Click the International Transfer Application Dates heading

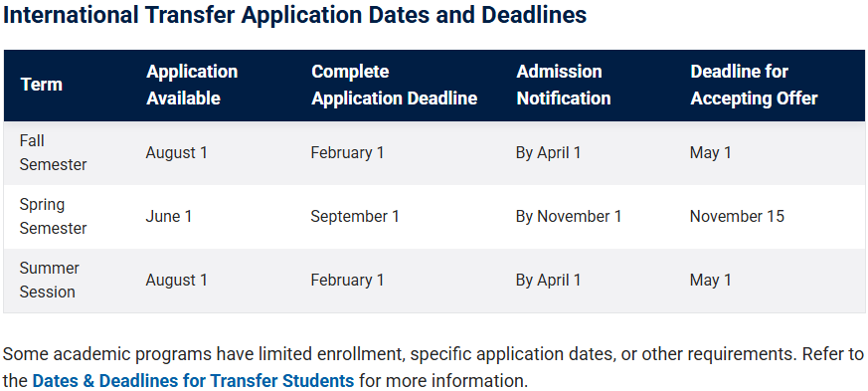click(x=294, y=15)
